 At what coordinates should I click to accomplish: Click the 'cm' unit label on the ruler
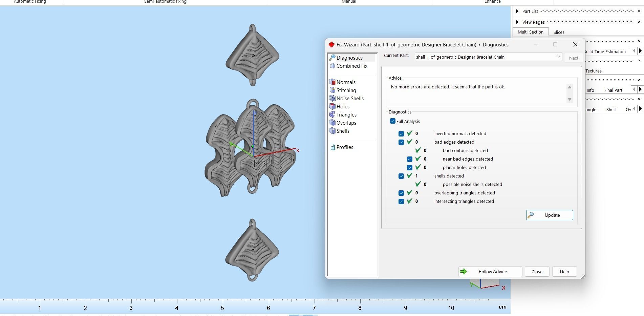pyautogui.click(x=502, y=307)
